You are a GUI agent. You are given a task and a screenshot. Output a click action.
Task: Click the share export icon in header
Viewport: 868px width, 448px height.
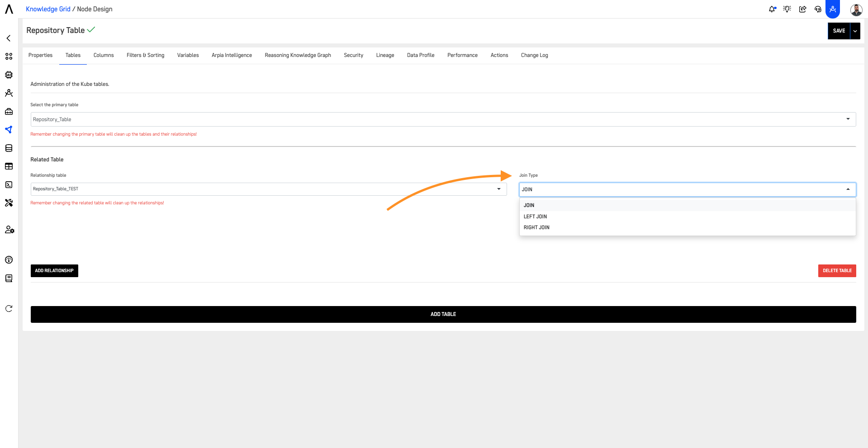[802, 9]
